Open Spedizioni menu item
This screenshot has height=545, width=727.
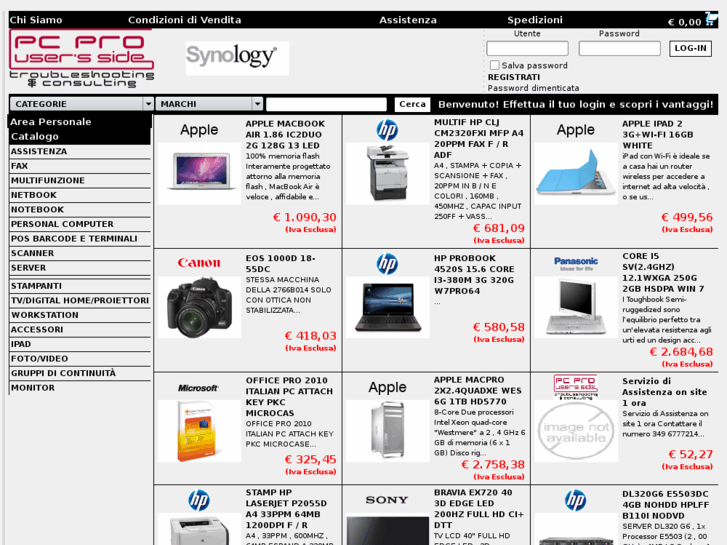535,20
